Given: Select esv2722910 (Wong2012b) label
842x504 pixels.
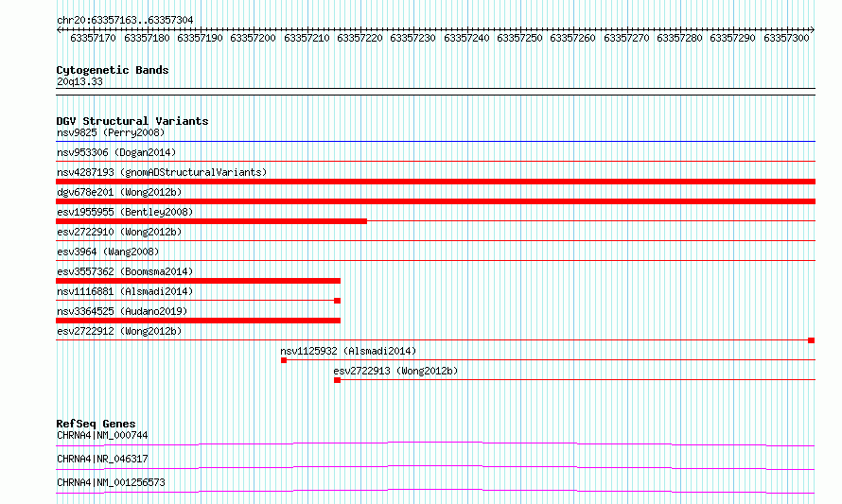Looking at the screenshot, I should (119, 232).
